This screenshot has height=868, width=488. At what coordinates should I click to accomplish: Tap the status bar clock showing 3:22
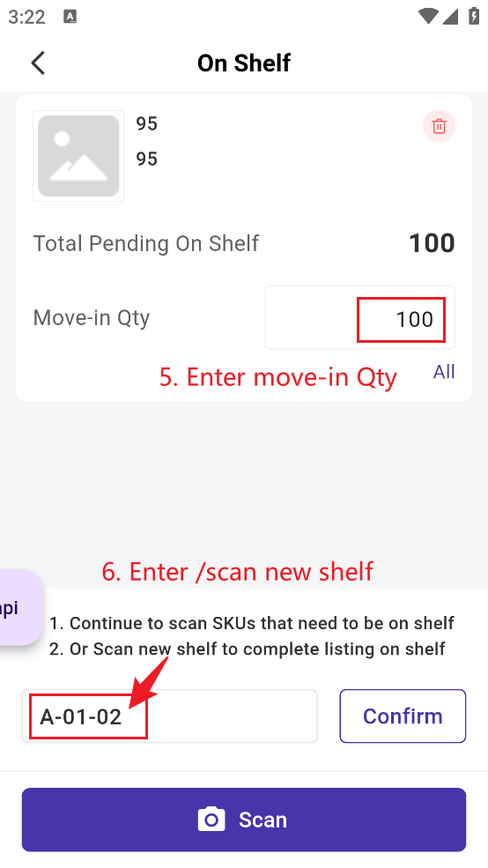click(x=26, y=17)
